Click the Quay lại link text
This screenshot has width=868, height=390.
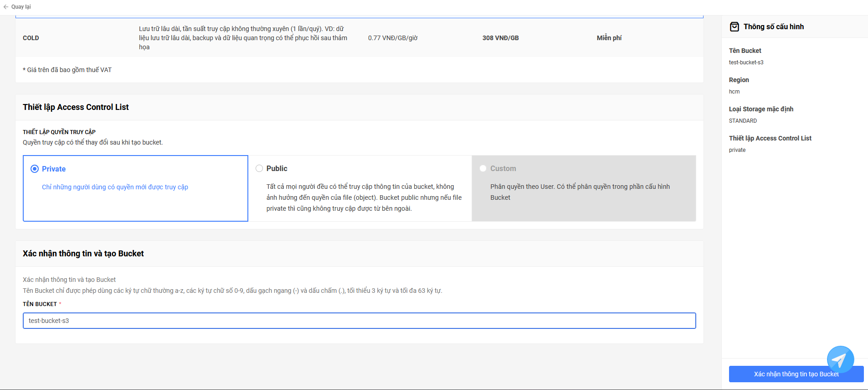coord(21,7)
